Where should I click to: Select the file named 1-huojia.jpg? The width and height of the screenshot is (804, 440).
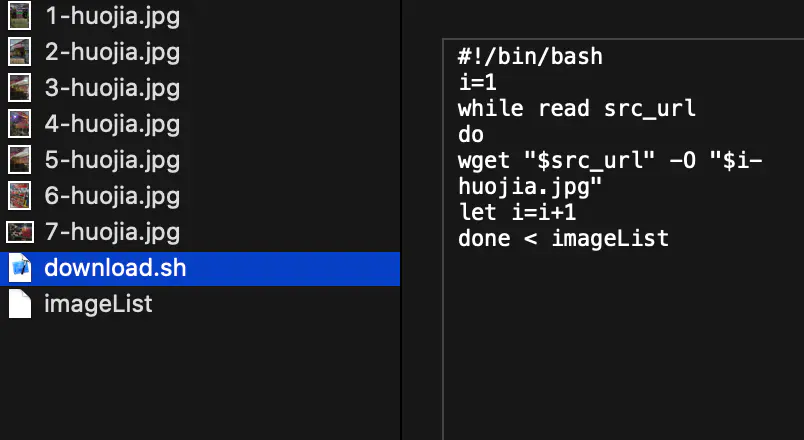click(112, 15)
